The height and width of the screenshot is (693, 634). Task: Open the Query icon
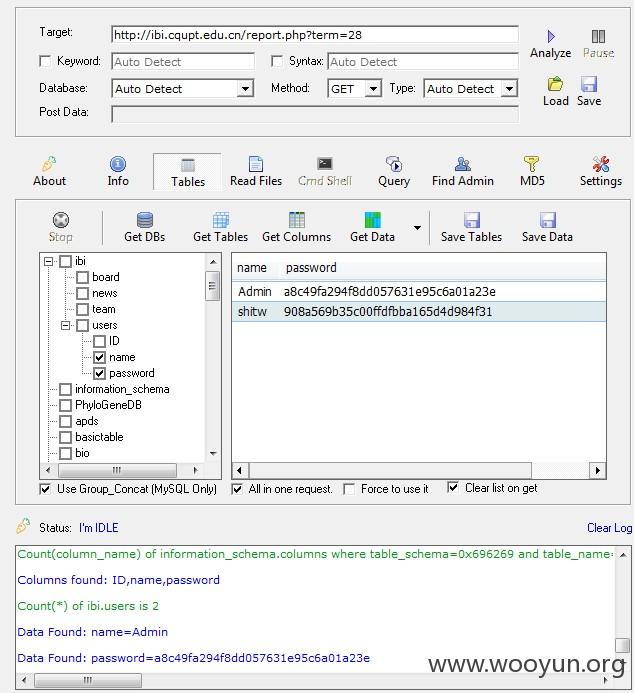394,164
